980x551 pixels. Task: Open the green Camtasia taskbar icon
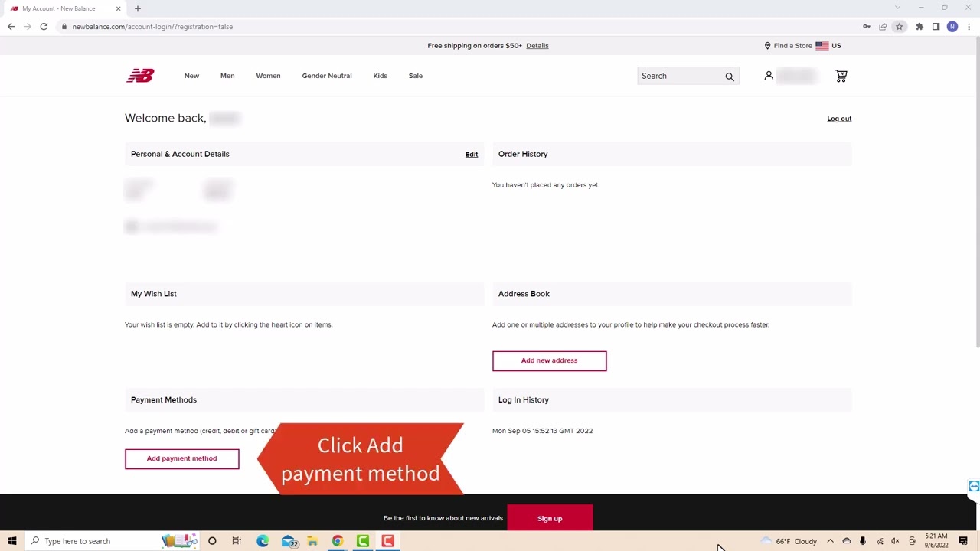point(363,541)
